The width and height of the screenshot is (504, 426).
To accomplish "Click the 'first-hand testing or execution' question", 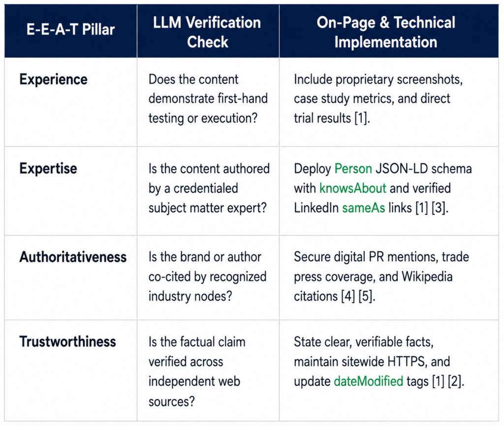I will click(x=208, y=99).
